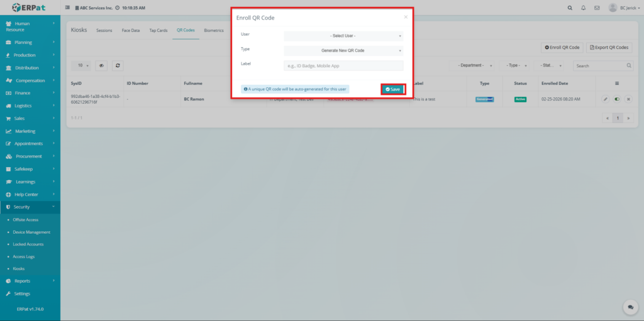Expand the Department filter dropdown

(x=471, y=65)
